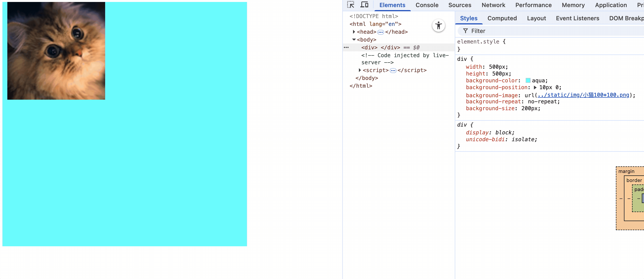This screenshot has height=279, width=644.
Task: Click the cat background image on page
Action: tap(56, 51)
